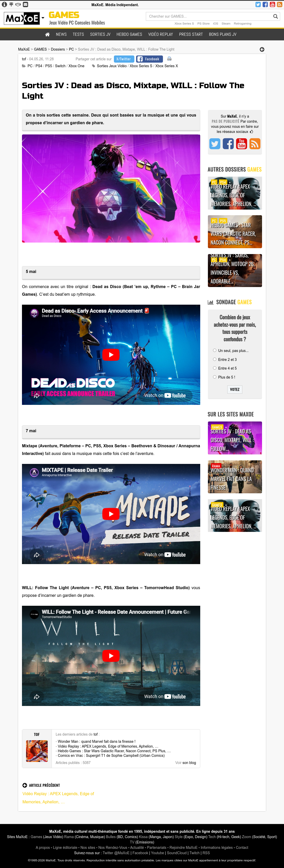The height and width of the screenshot is (868, 284).
Task: Click the home icon in navigation bar
Action: (x=47, y=34)
